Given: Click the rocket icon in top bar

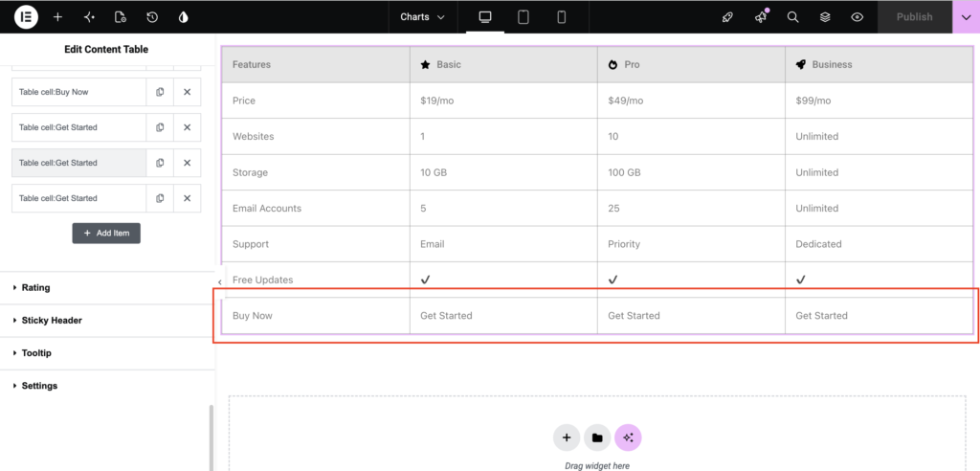Looking at the screenshot, I should click(727, 17).
